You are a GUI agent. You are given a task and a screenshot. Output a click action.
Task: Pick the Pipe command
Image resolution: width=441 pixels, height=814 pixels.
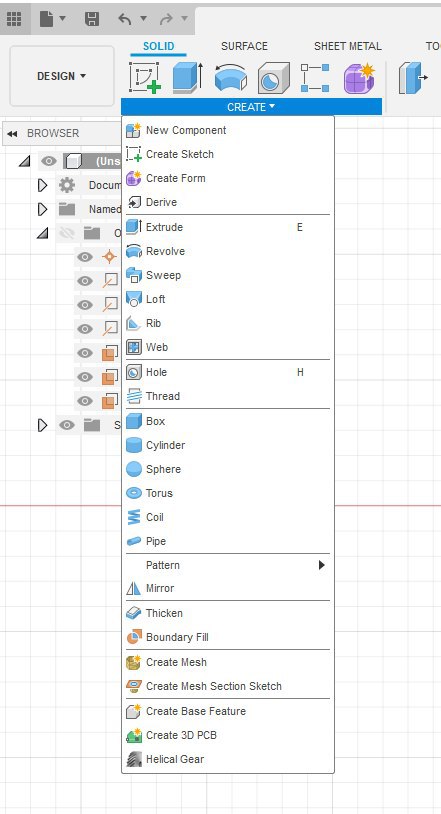(228, 541)
